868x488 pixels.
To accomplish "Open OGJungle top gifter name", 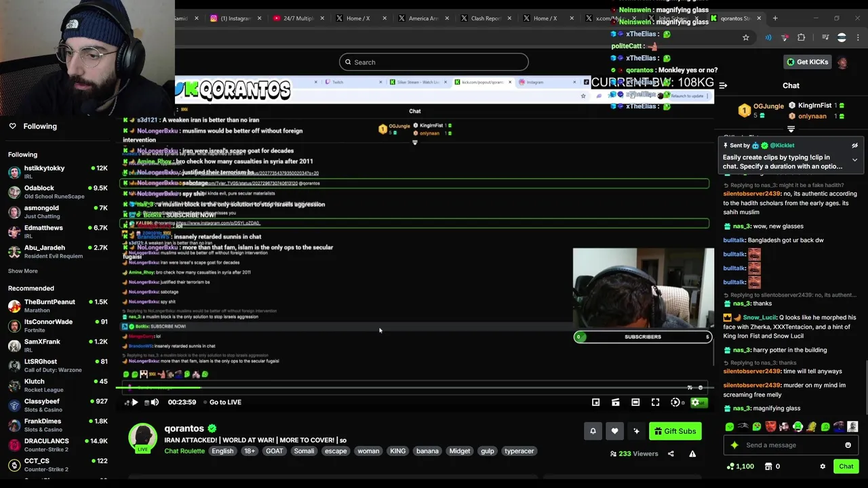I will tap(768, 106).
